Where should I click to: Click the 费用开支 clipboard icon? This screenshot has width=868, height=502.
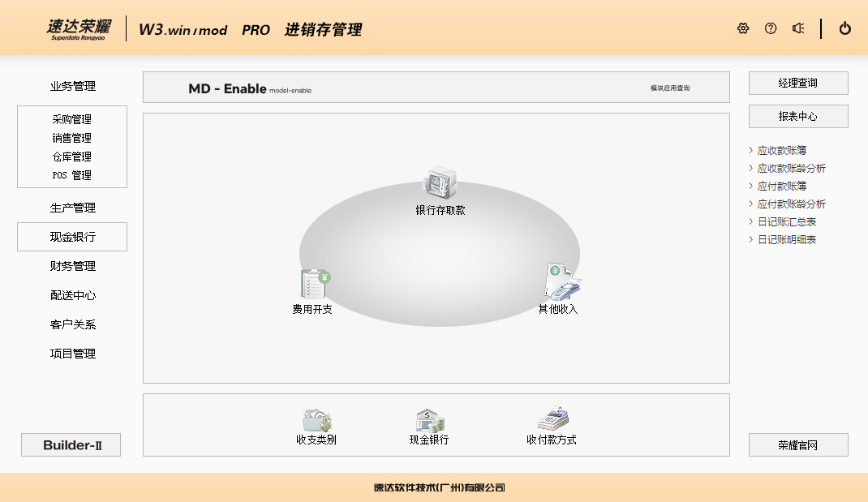pyautogui.click(x=314, y=284)
